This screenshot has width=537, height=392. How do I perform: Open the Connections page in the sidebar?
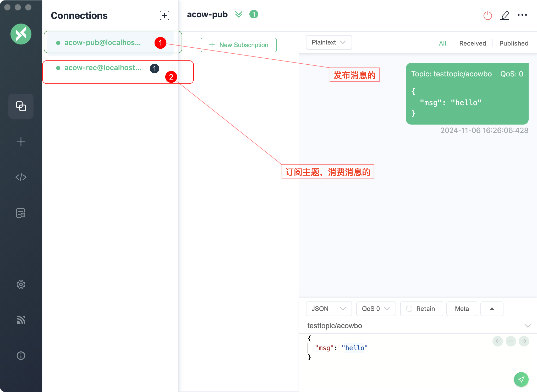(21, 106)
